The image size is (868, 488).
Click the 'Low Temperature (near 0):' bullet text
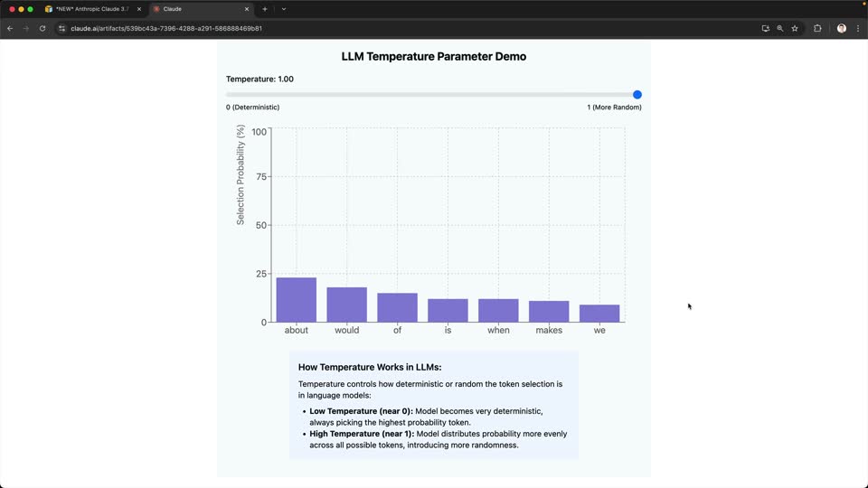point(361,411)
